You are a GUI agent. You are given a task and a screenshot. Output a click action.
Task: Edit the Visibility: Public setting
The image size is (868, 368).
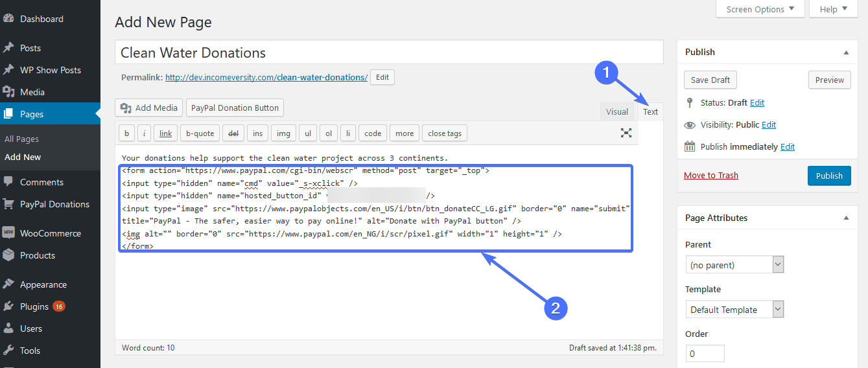(769, 124)
